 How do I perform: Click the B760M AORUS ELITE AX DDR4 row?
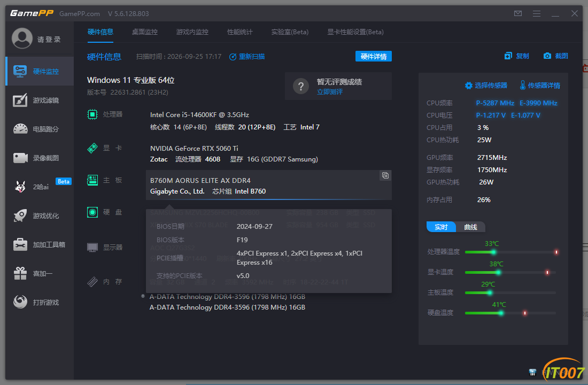pyautogui.click(x=268, y=186)
